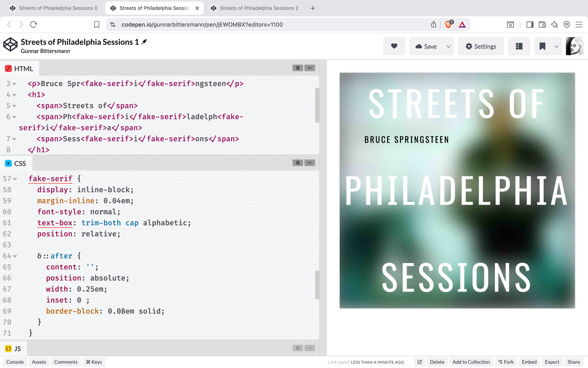Collapse code fold on CSS line 64
The width and height of the screenshot is (588, 368).
click(15, 256)
